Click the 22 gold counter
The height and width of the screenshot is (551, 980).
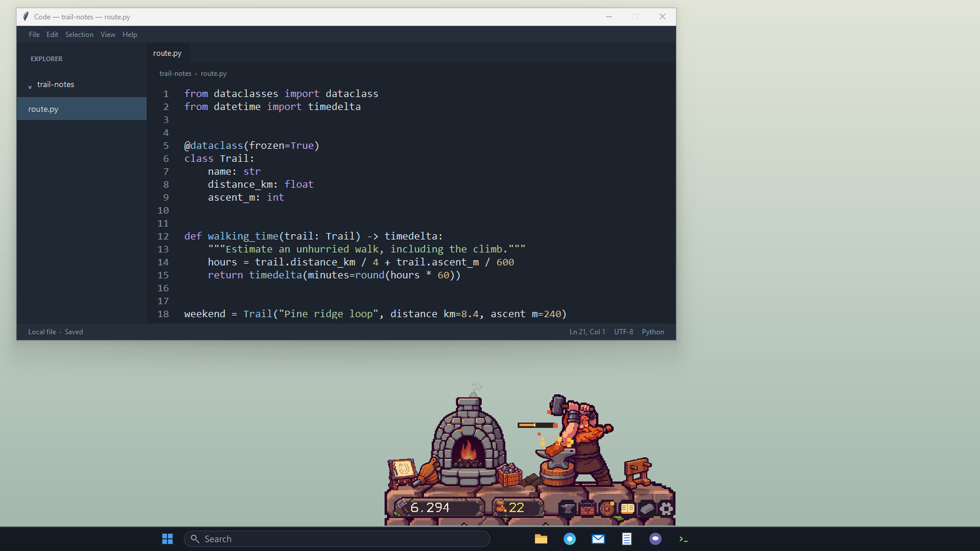518,507
